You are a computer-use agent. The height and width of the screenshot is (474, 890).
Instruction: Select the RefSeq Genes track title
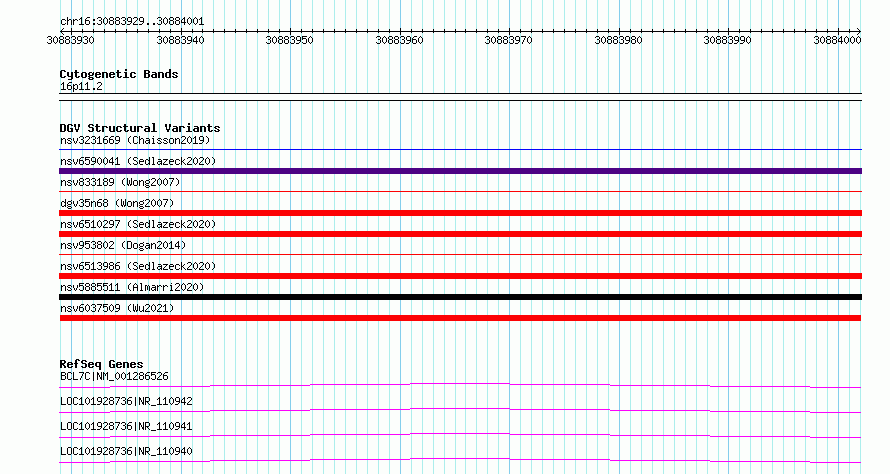101,364
